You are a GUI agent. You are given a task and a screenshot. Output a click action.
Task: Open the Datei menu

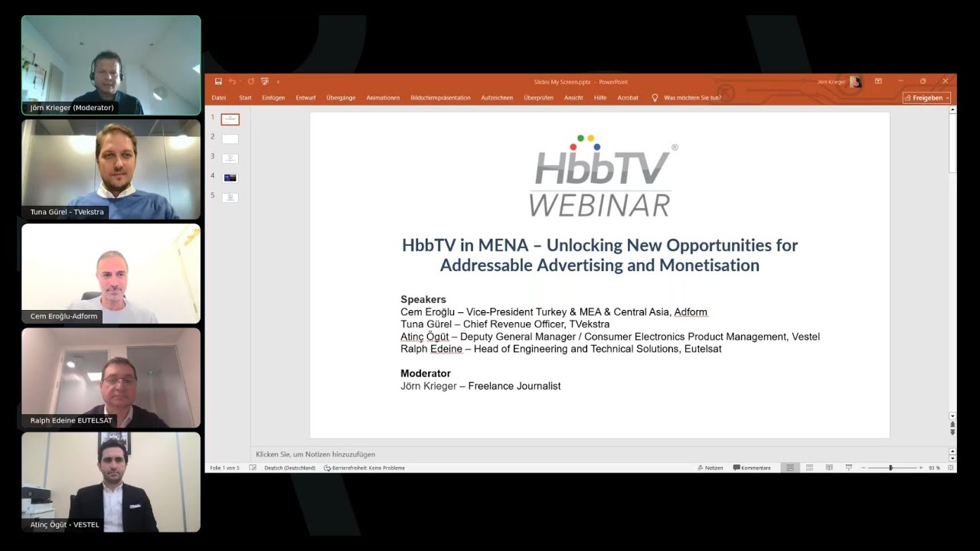coord(219,98)
